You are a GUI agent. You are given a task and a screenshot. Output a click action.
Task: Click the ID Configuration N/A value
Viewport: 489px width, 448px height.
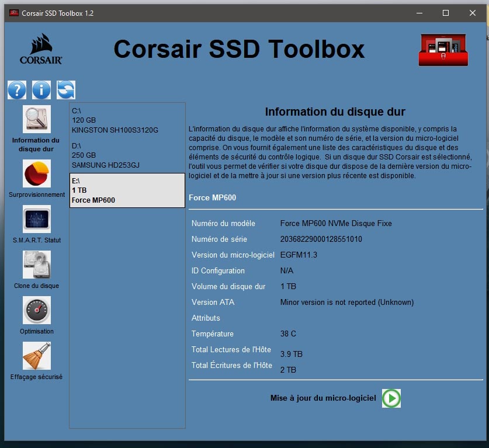(287, 270)
